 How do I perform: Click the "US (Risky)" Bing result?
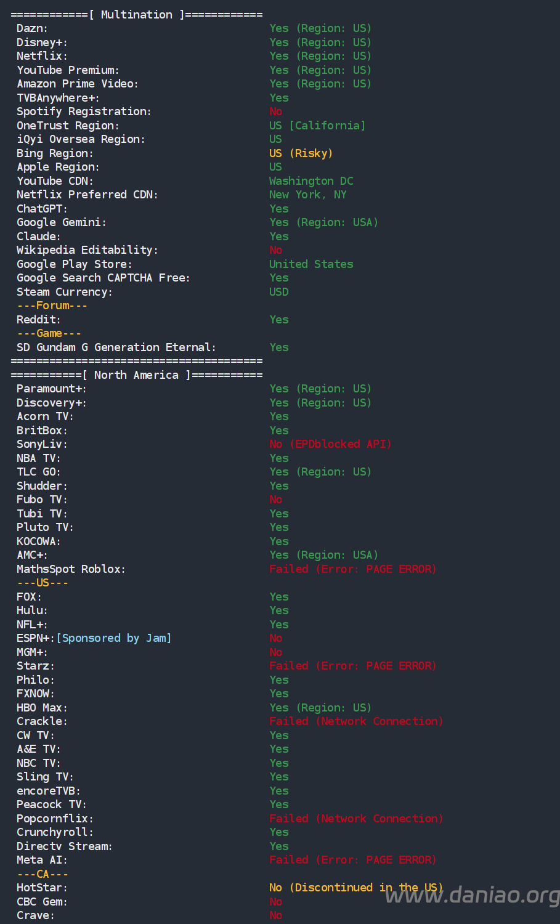click(x=301, y=153)
